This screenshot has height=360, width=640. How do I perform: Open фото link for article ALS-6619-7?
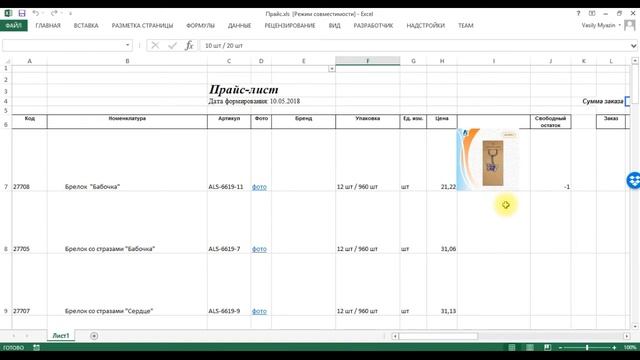[x=259, y=249]
